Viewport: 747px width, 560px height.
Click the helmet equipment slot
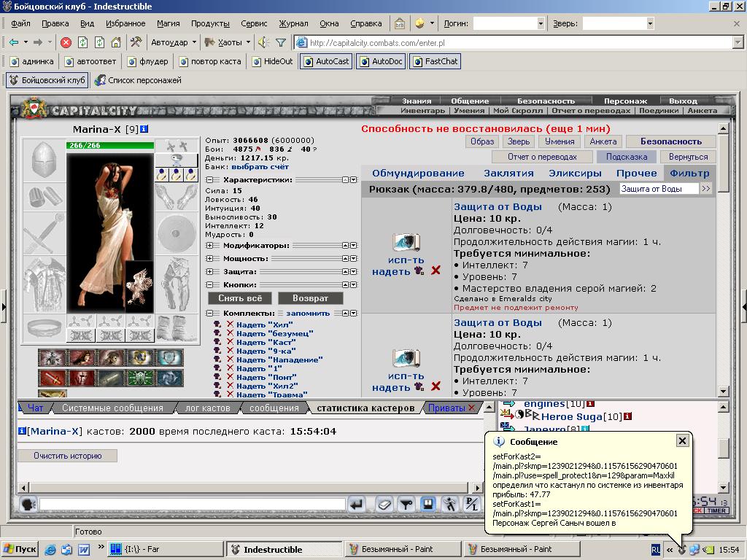(x=44, y=160)
